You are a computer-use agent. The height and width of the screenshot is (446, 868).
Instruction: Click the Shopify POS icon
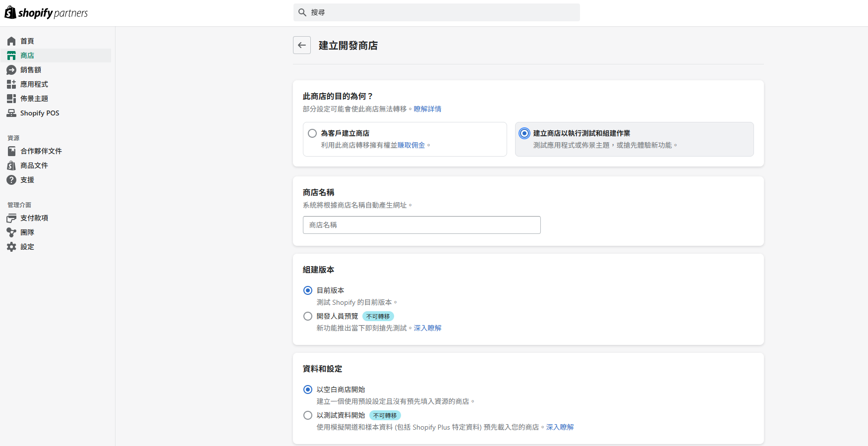coord(11,113)
